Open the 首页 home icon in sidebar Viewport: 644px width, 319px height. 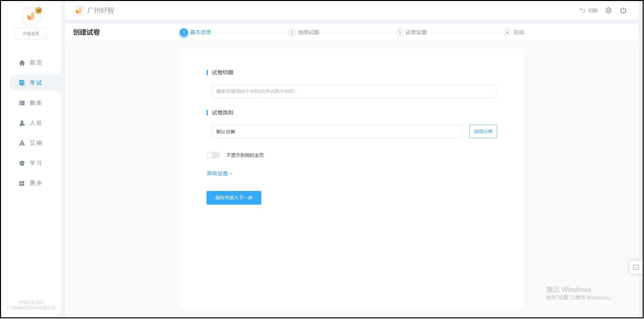[x=22, y=63]
